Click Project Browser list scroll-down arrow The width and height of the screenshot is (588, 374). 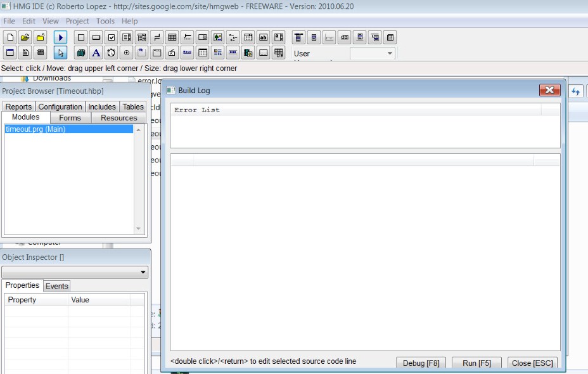pyautogui.click(x=139, y=229)
